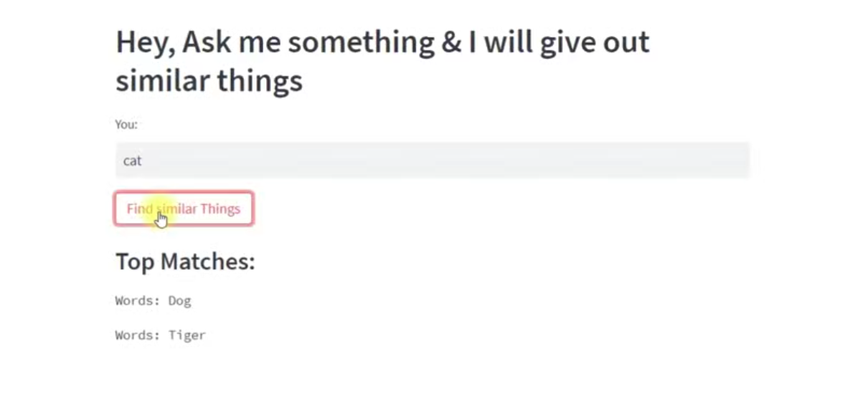Click the Words: prefix before Tiger
Image resolution: width=868 pixels, height=397 pixels.
tap(138, 335)
